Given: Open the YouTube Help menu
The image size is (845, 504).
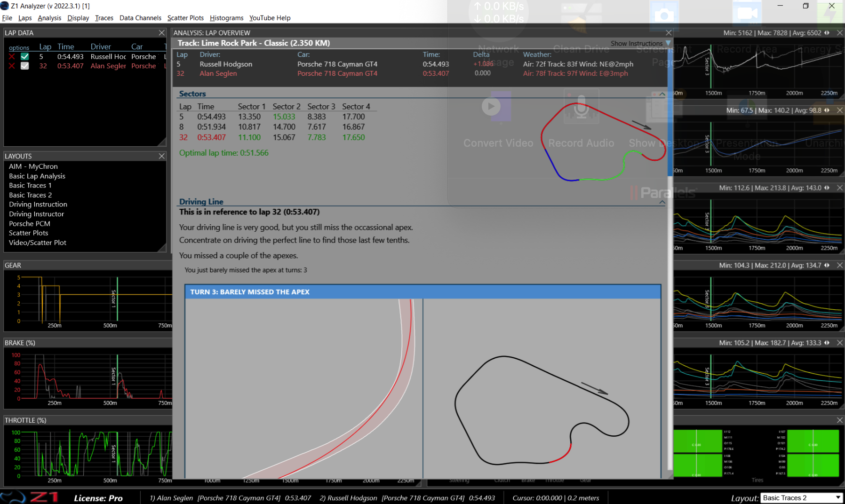Looking at the screenshot, I should (x=270, y=18).
